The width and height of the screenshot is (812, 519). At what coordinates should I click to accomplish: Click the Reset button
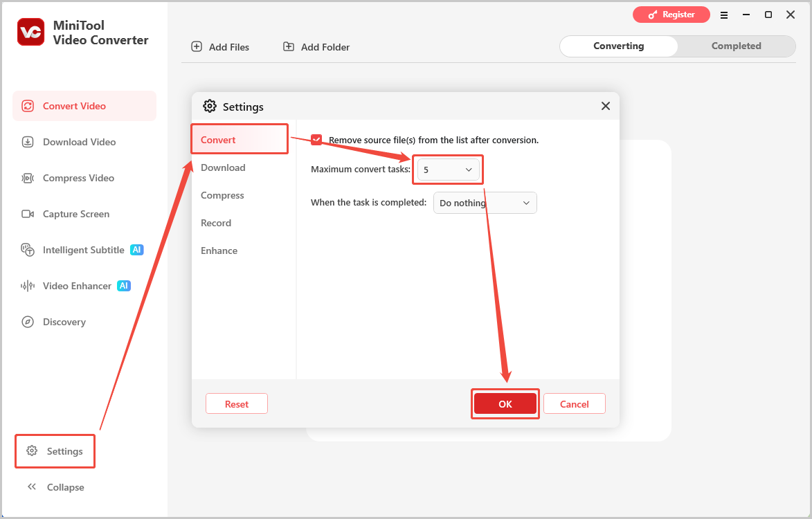[x=237, y=403]
